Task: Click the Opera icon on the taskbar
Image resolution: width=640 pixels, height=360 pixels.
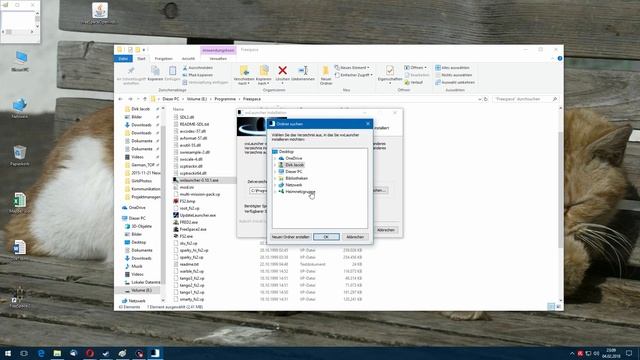Action: (x=89, y=353)
